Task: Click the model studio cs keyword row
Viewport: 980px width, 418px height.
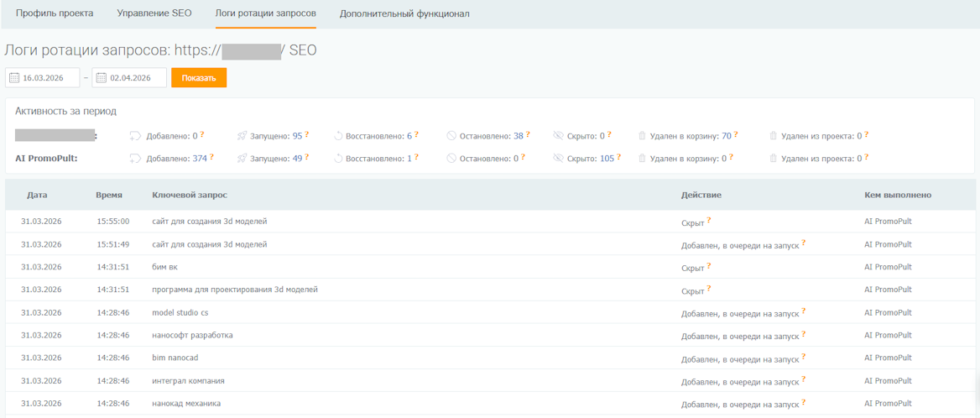Action: pyautogui.click(x=180, y=312)
